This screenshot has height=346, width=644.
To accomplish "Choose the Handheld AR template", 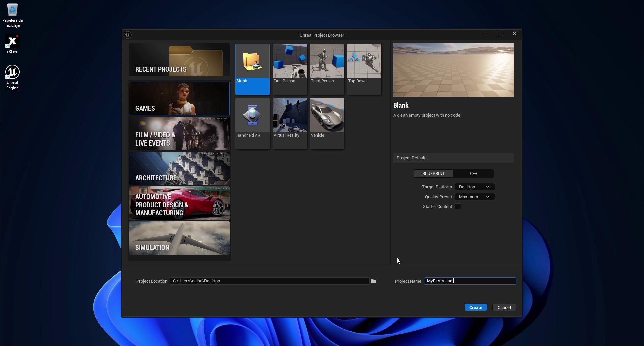I will [252, 123].
